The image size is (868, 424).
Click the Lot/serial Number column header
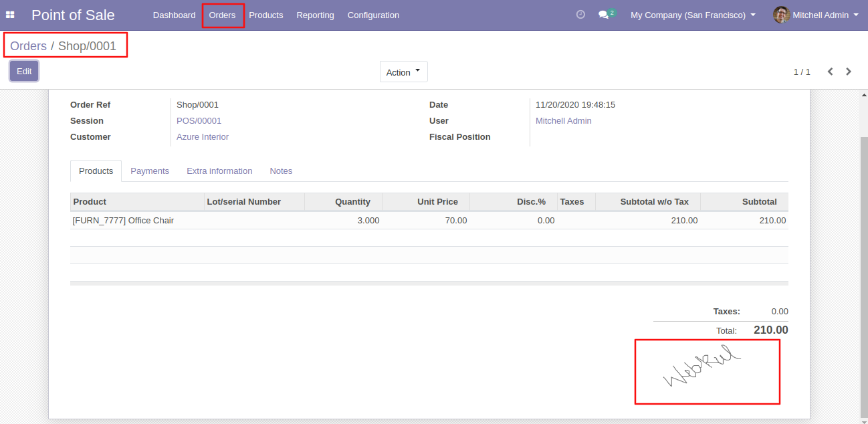(x=254, y=202)
